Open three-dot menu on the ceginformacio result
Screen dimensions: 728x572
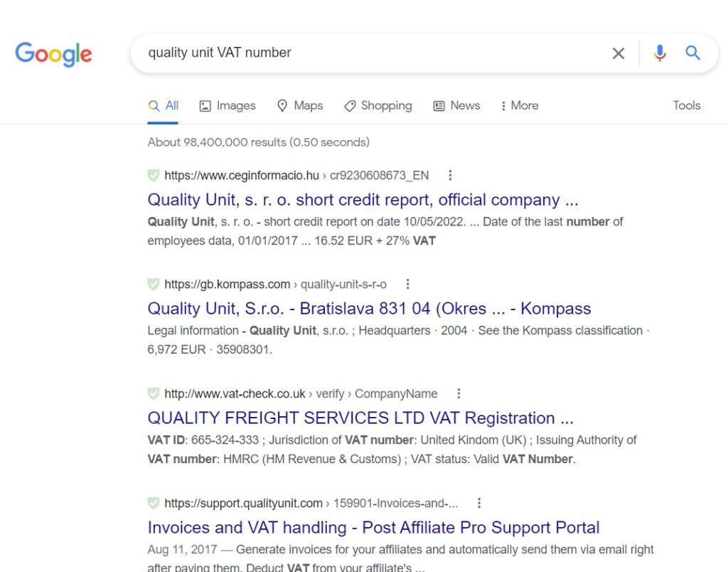450,175
